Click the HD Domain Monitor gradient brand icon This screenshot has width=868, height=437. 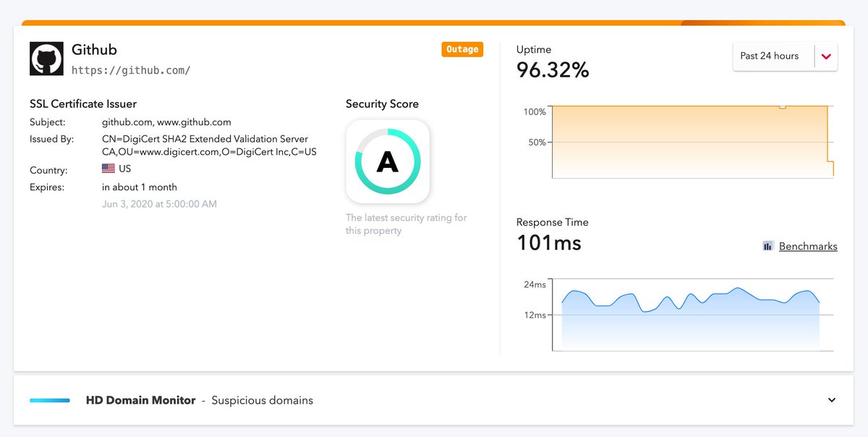[49, 399]
